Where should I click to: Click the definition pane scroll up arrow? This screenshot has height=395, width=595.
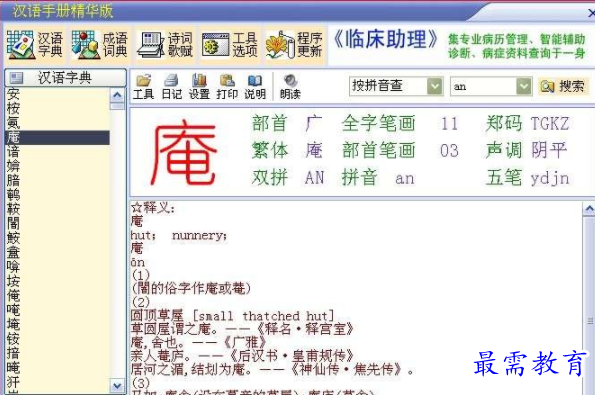coord(589,209)
